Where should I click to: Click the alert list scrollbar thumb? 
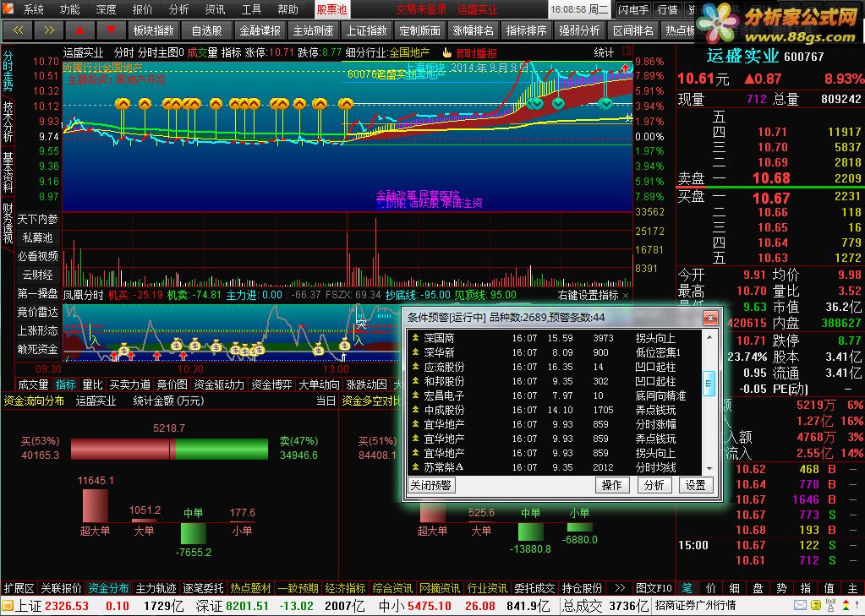[709, 384]
